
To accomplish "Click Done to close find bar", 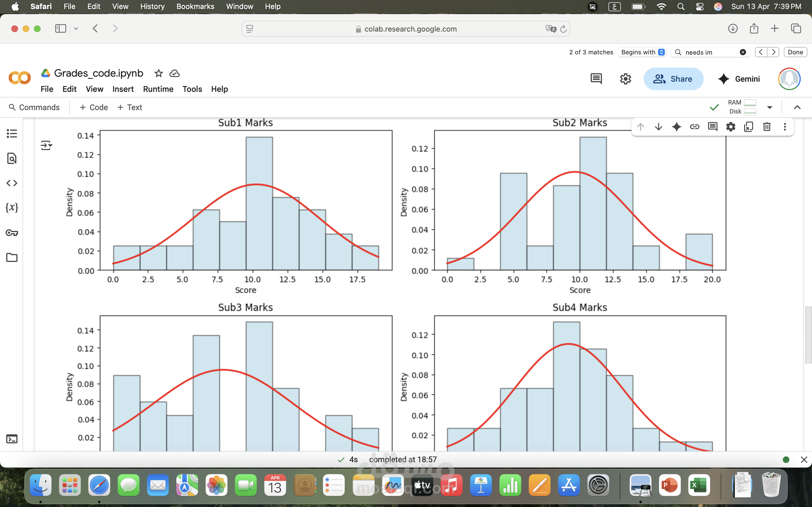I will tap(795, 52).
